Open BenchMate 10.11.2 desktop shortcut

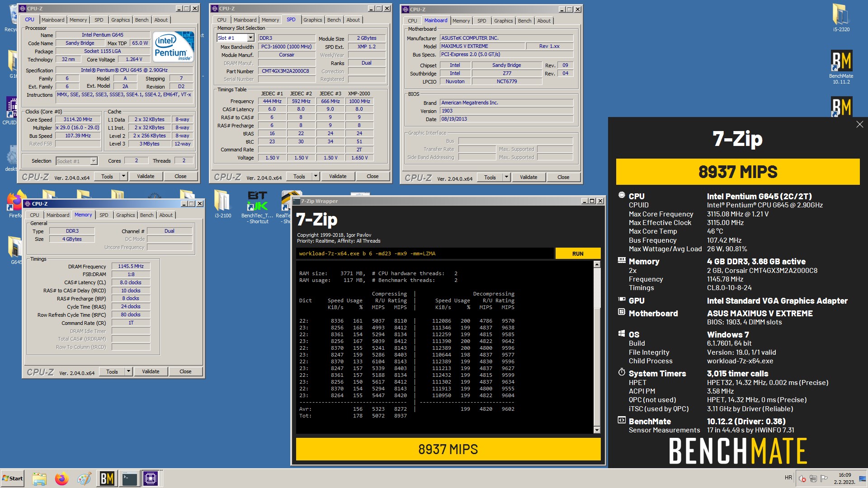pos(841,67)
